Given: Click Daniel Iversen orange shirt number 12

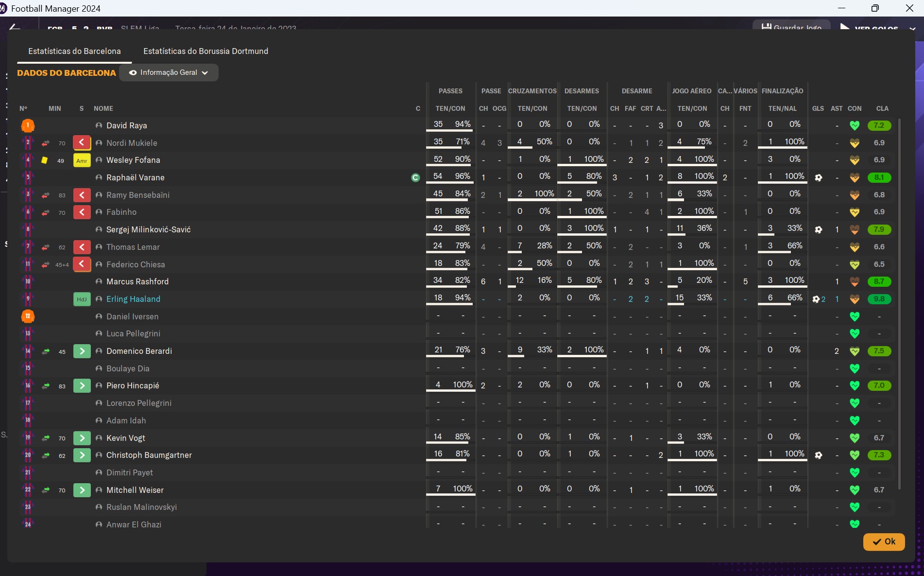Looking at the screenshot, I should click(28, 316).
